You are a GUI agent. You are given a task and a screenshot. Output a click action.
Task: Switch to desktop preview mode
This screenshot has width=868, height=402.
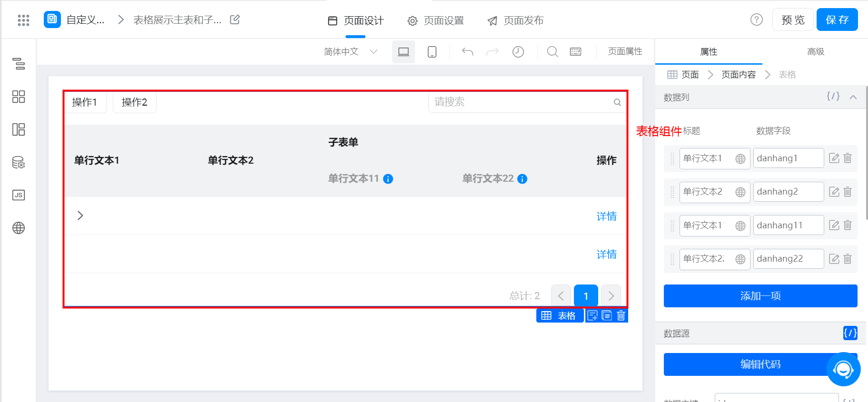click(404, 51)
